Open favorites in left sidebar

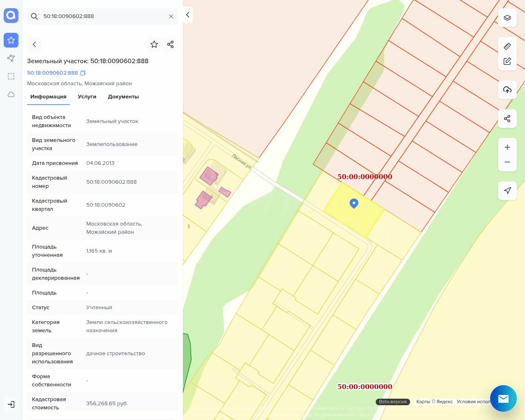[11, 40]
